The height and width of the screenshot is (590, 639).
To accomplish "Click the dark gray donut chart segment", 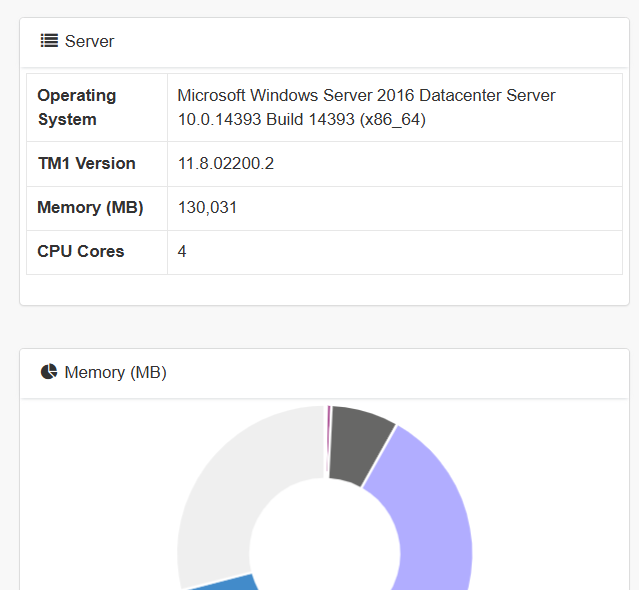I will click(360, 443).
